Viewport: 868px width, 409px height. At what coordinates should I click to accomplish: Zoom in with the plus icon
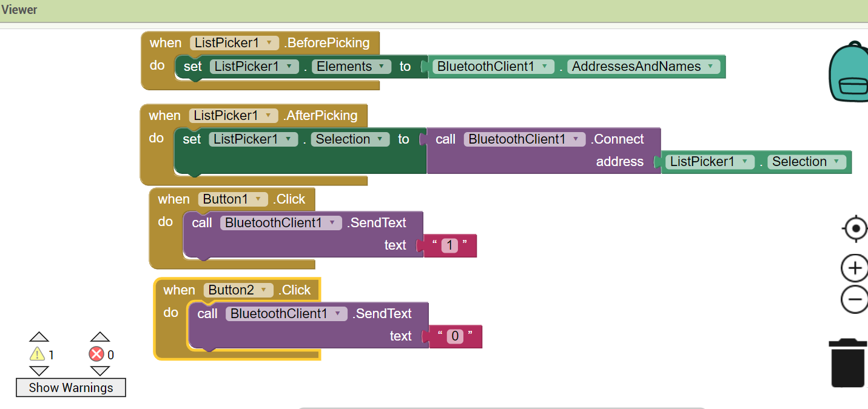click(855, 268)
